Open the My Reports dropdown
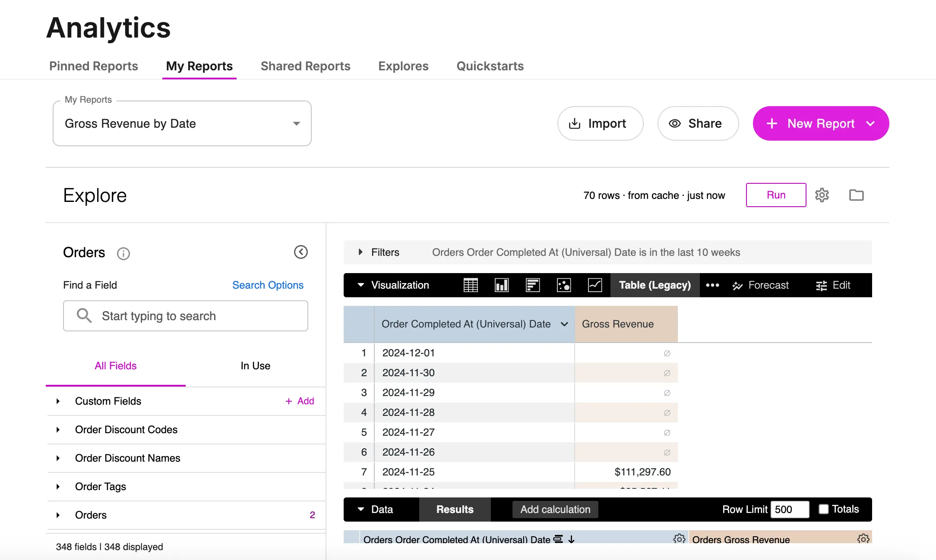936x560 pixels. [182, 123]
